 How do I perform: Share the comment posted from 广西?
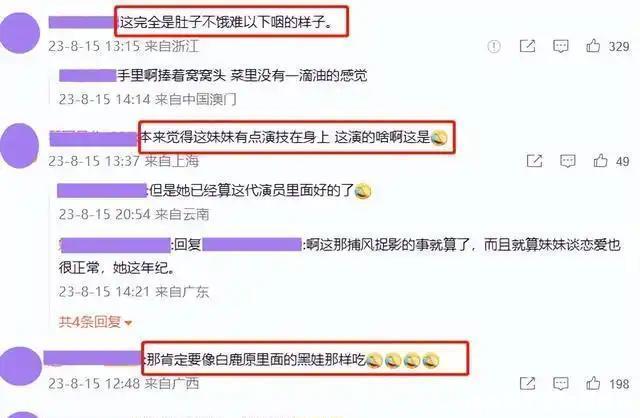coord(527,383)
